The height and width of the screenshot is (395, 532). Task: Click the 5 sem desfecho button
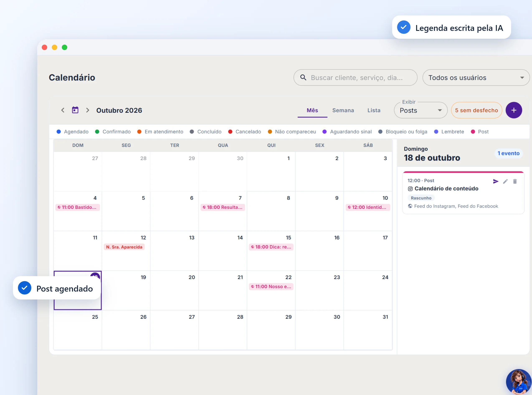click(476, 110)
